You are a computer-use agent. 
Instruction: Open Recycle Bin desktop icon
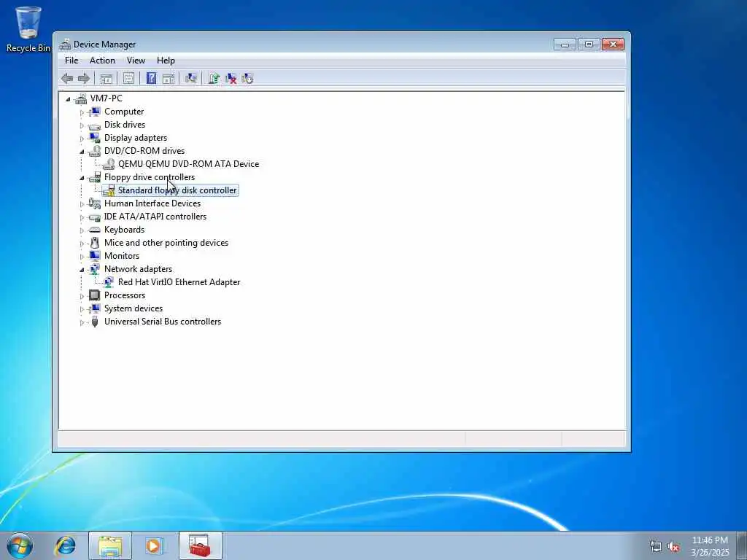(28, 29)
